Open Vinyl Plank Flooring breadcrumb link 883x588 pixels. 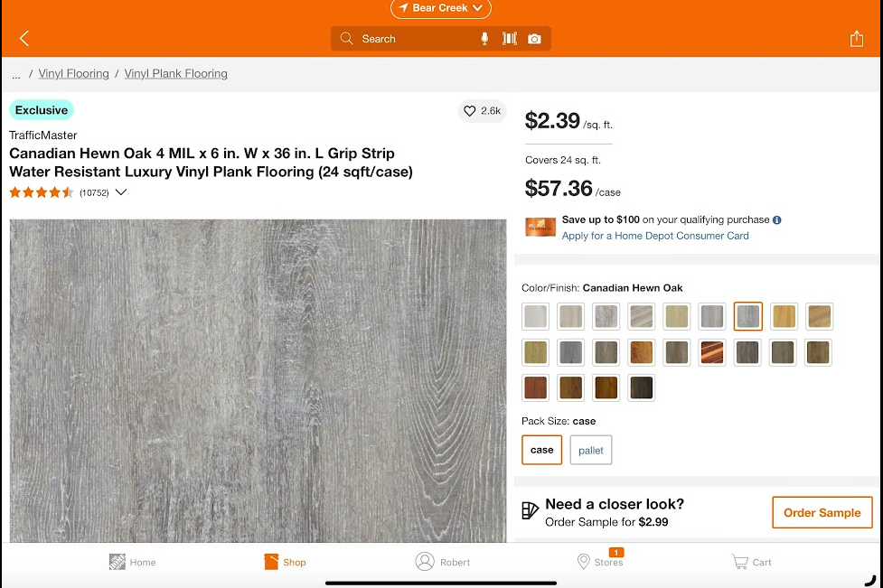pyautogui.click(x=175, y=74)
